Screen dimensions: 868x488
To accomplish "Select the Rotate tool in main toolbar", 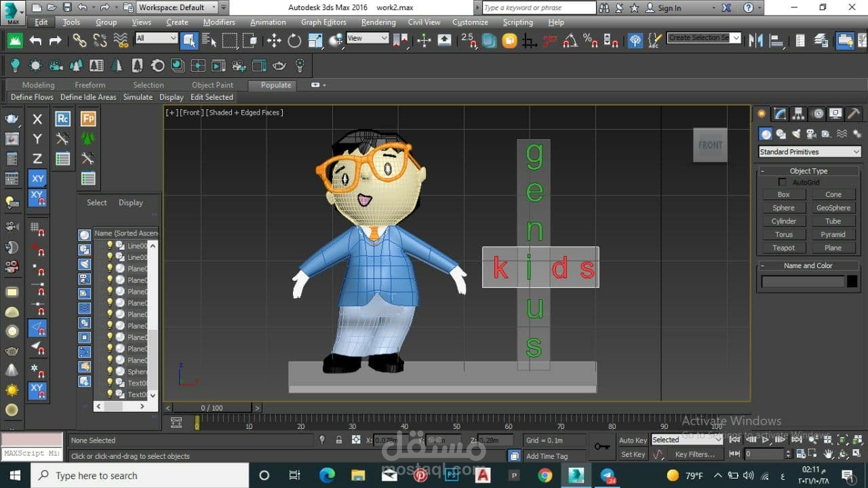I will pos(294,41).
